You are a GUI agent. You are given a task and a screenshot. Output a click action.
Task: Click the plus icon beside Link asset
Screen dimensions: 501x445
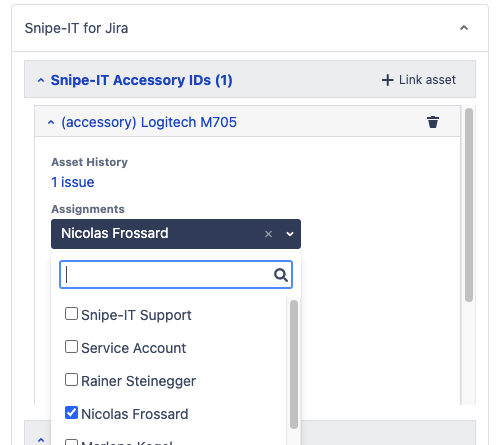pyautogui.click(x=387, y=80)
